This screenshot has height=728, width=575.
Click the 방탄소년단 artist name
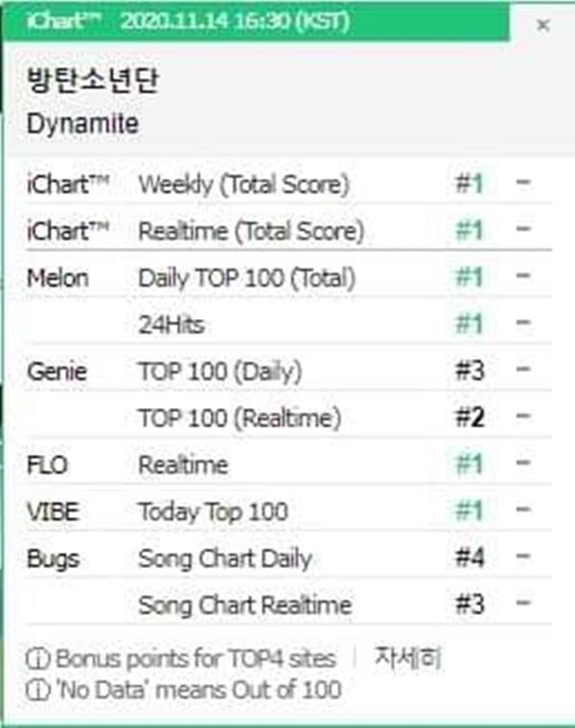tap(93, 81)
